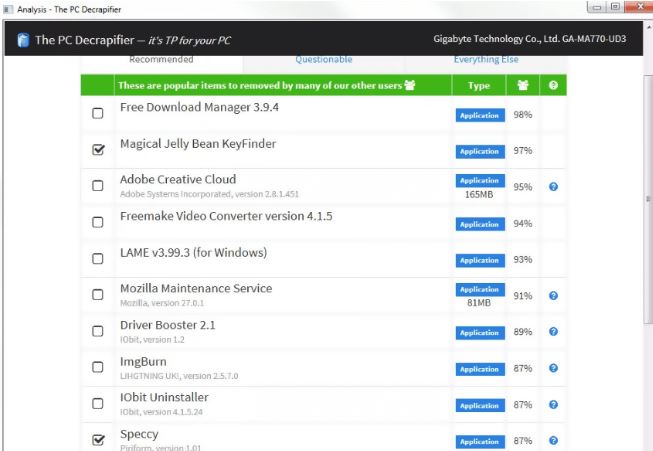Click the IObit, version 4.1.5.24 subtitle
Screen dimensions: 653x451
(x=161, y=412)
